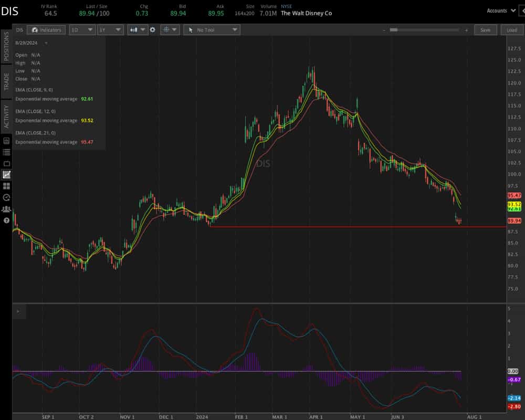Open the 1D interval dropdown
The width and height of the screenshot is (525, 420).
pos(82,30)
